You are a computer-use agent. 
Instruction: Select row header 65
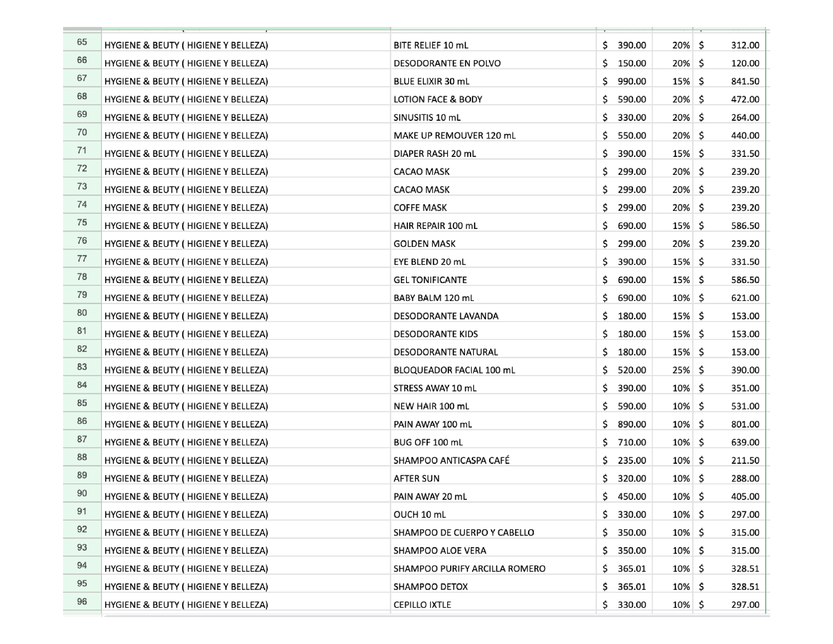(x=82, y=42)
